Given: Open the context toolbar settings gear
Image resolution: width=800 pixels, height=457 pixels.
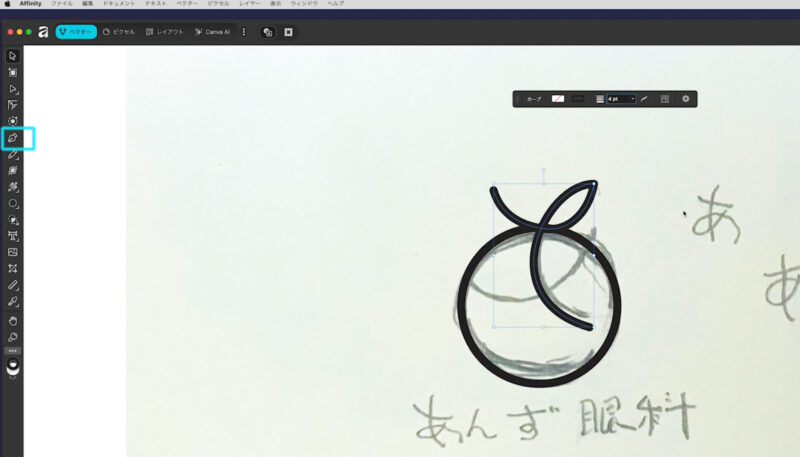Looking at the screenshot, I should 686,99.
